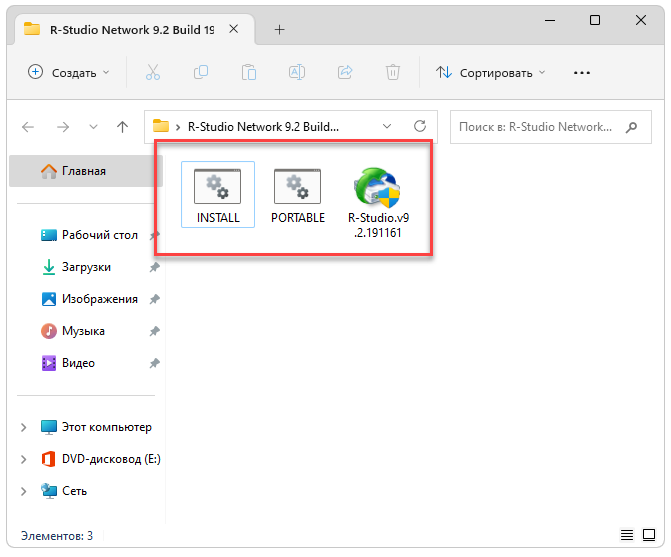Click the Share icon in toolbar
The width and height of the screenshot is (671, 557).
(x=345, y=72)
